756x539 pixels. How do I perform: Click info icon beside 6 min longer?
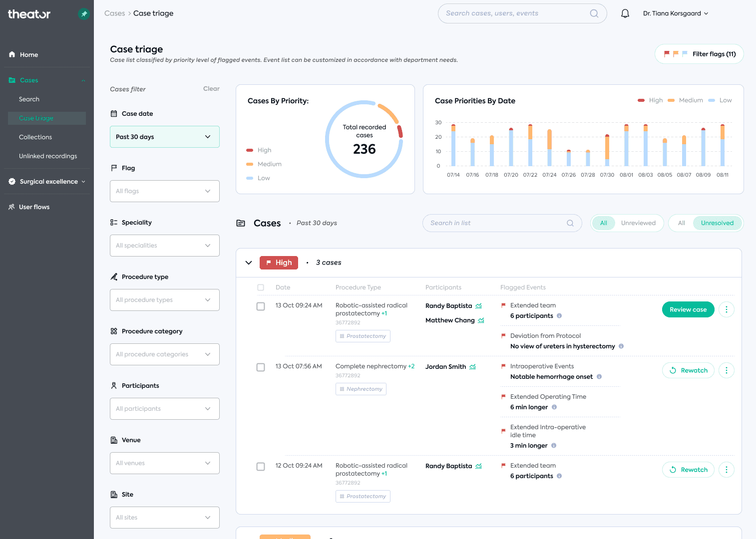point(554,407)
